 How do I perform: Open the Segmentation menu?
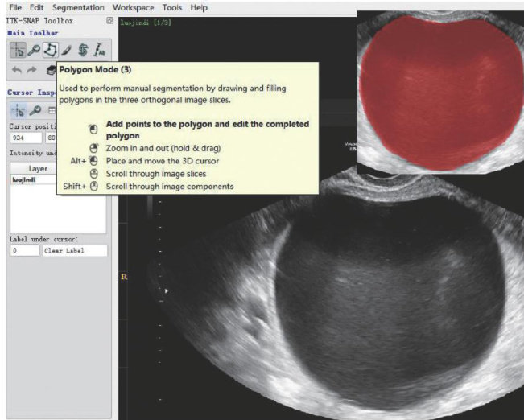point(78,7)
